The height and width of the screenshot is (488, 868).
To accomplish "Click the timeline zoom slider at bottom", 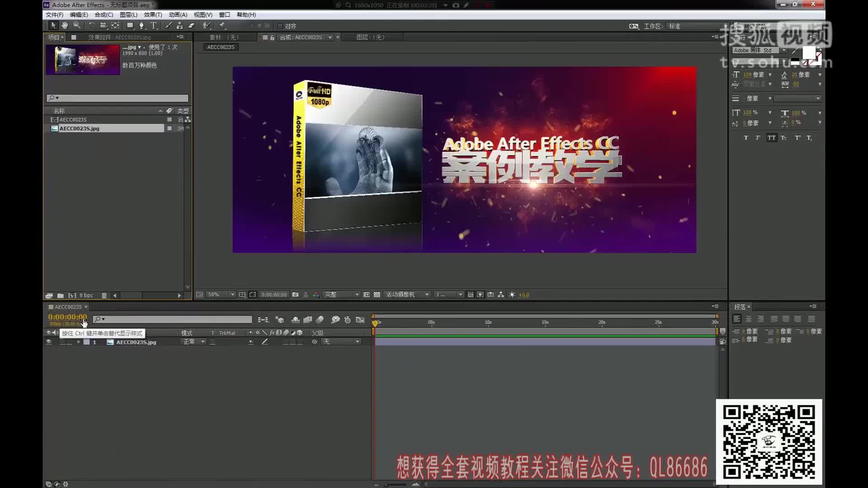I will (396, 485).
